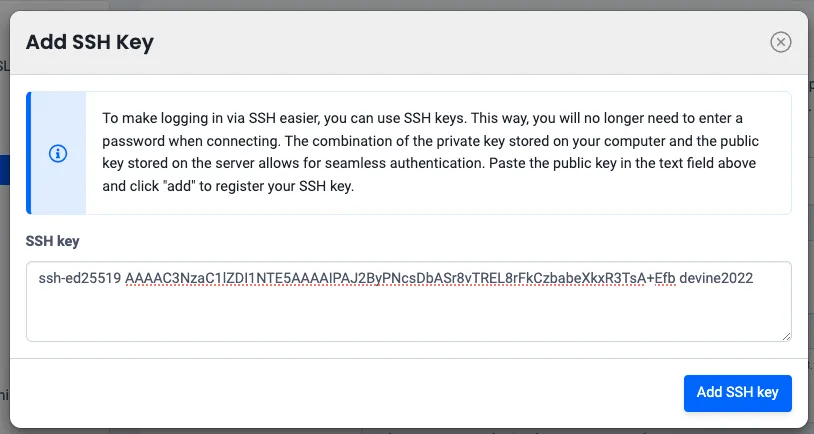The width and height of the screenshot is (814, 434).
Task: Place cursor on "devine2022" key comment
Action: coord(716,279)
